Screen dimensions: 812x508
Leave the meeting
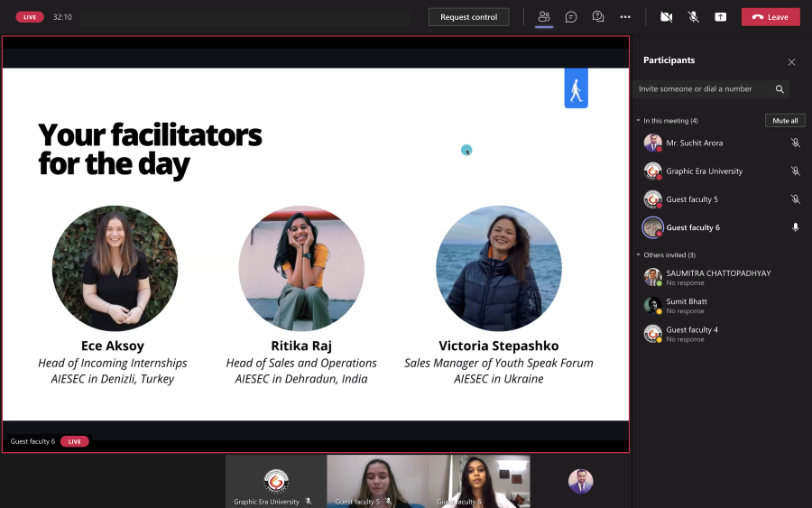[x=770, y=17]
